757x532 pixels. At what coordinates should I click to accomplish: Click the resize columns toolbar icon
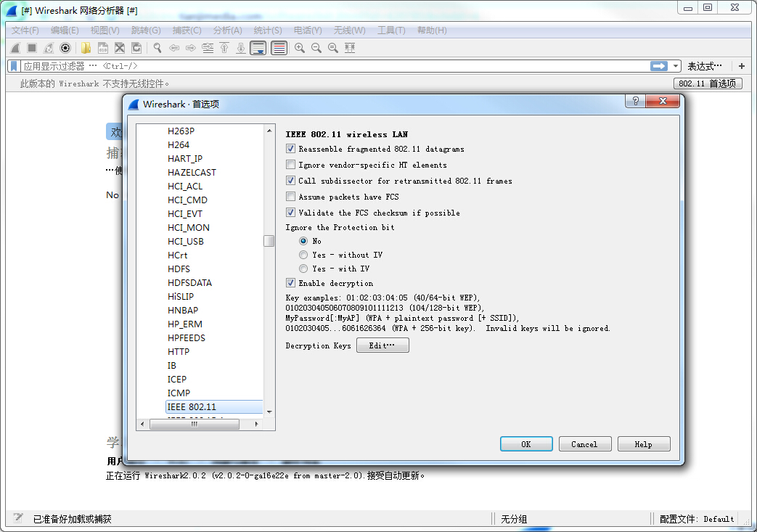(x=350, y=48)
